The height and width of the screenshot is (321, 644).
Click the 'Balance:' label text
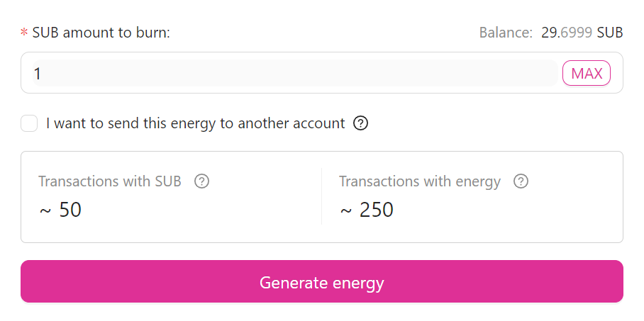point(506,33)
